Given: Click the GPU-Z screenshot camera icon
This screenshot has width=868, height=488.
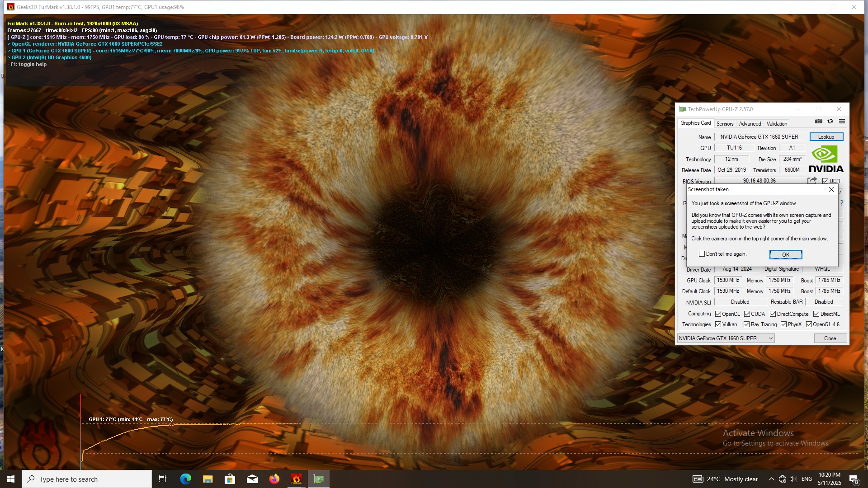Looking at the screenshot, I should point(818,121).
